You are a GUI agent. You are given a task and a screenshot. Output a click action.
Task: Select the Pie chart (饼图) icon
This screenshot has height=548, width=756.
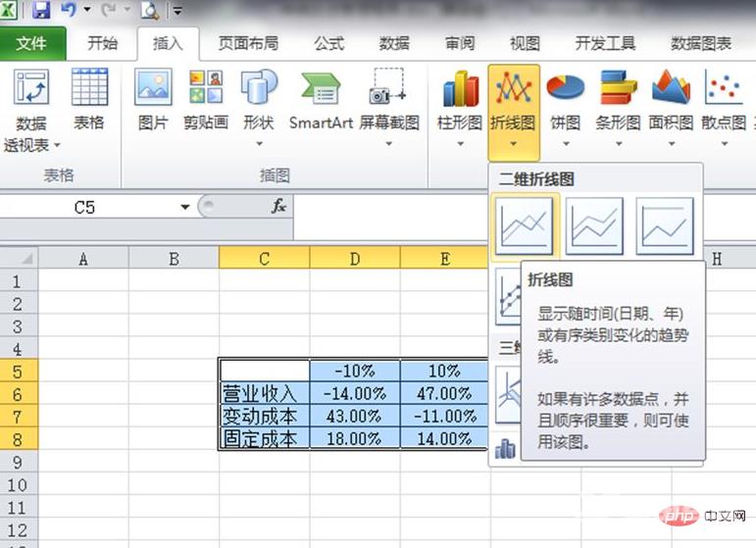tap(565, 88)
